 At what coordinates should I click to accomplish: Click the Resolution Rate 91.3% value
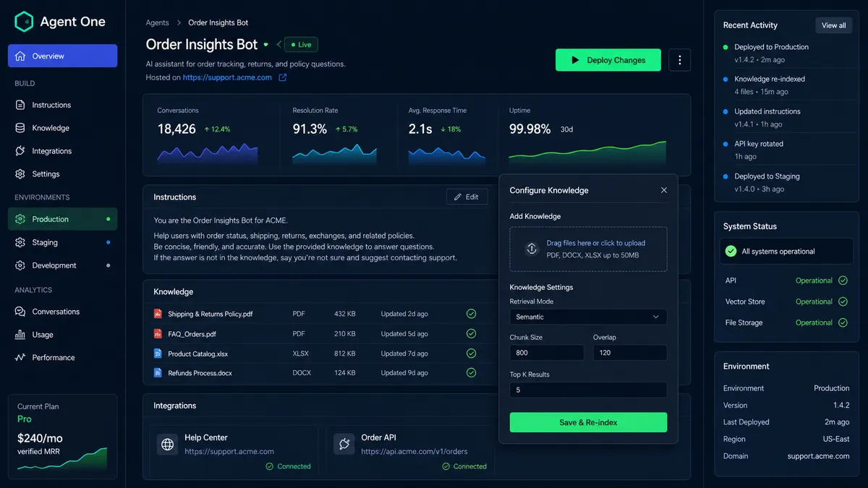[x=310, y=129]
